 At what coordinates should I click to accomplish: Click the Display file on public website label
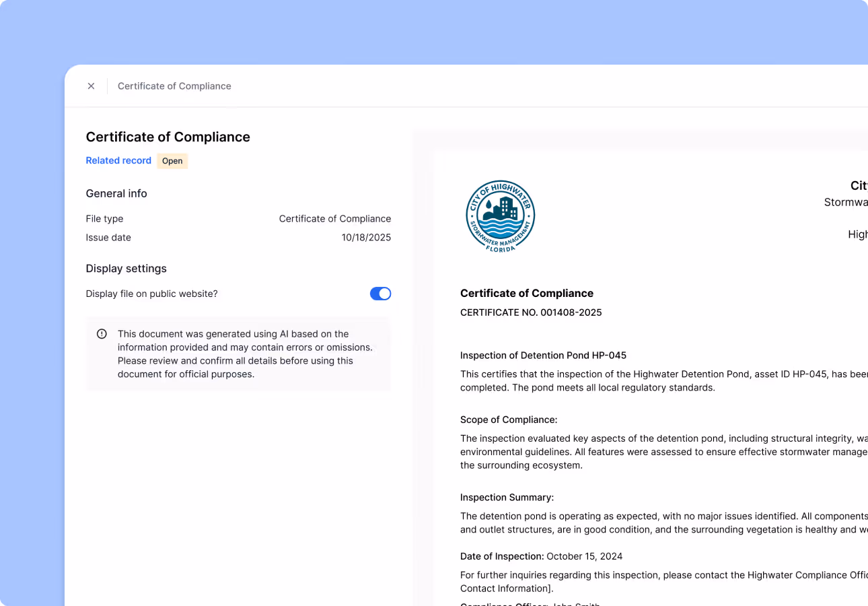pos(151,294)
